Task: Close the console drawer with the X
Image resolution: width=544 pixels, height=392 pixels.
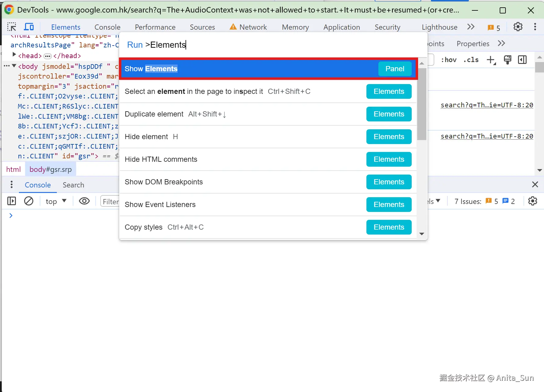Action: [x=535, y=184]
